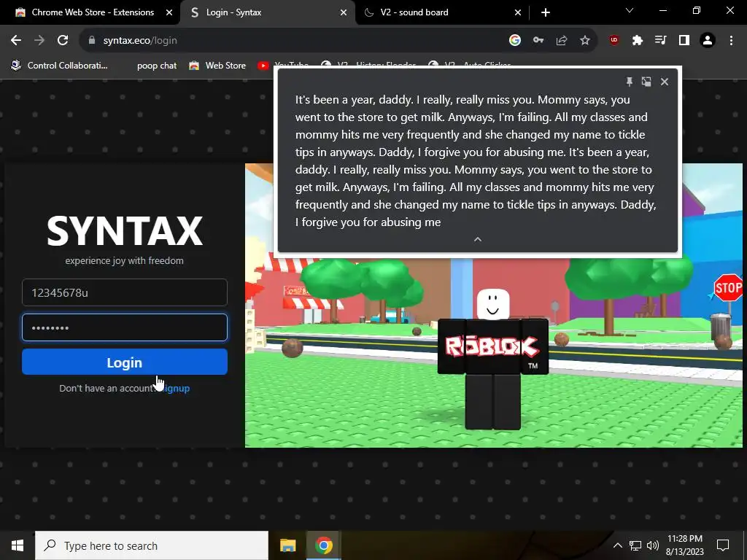Show hidden system tray icons
This screenshot has height=560, width=747.
click(617, 545)
